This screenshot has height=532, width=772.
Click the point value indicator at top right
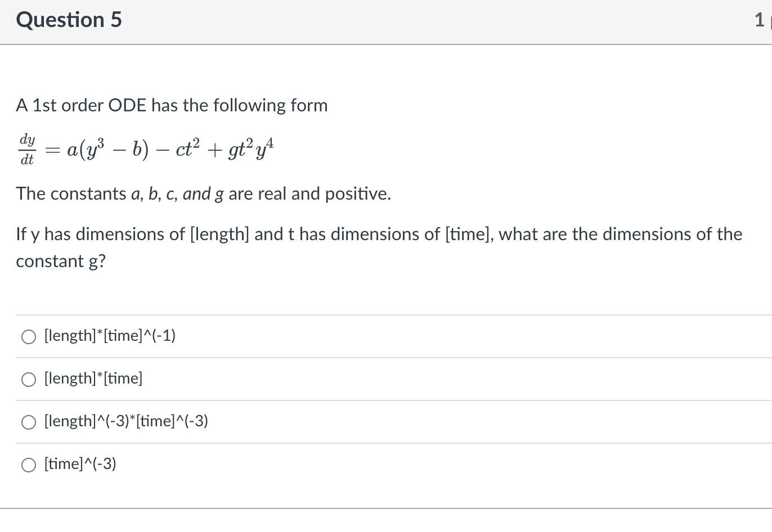click(x=761, y=20)
